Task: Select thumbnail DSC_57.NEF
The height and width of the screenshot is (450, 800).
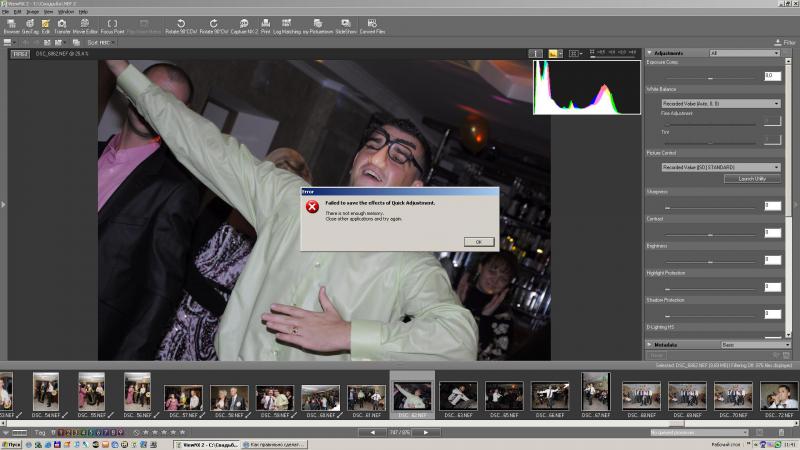Action: [x=183, y=398]
